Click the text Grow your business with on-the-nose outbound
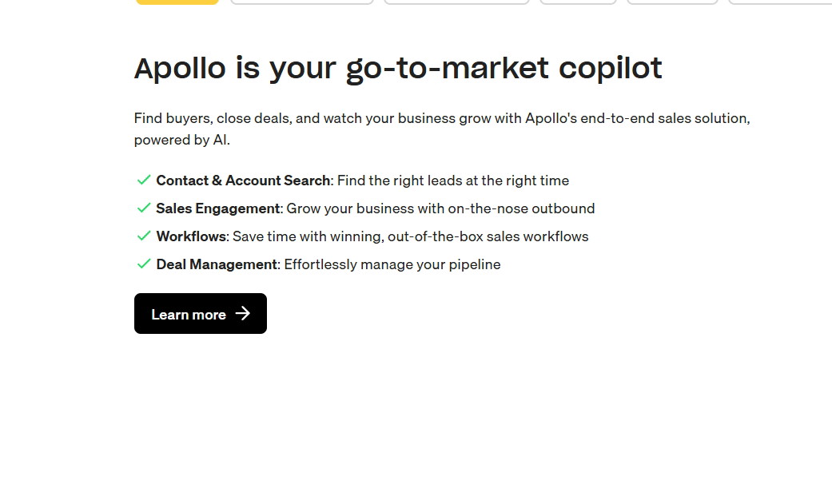 440,208
